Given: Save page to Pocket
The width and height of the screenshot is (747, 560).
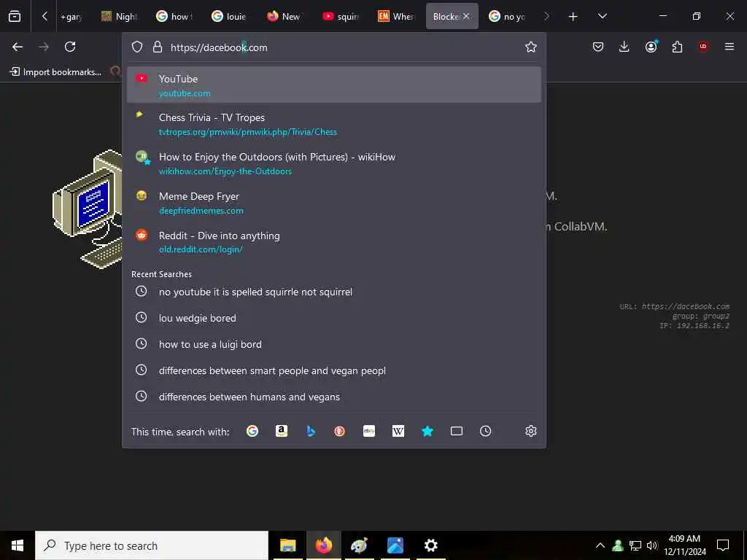Looking at the screenshot, I should 598,47.
